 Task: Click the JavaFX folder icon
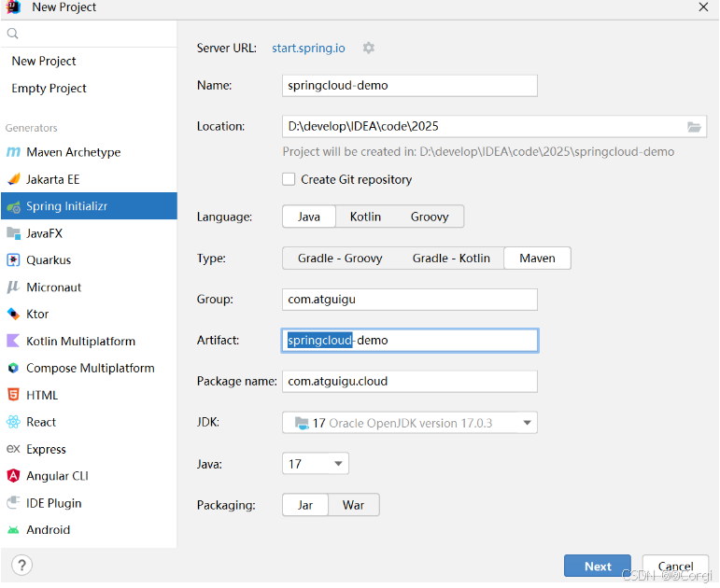tap(14, 233)
